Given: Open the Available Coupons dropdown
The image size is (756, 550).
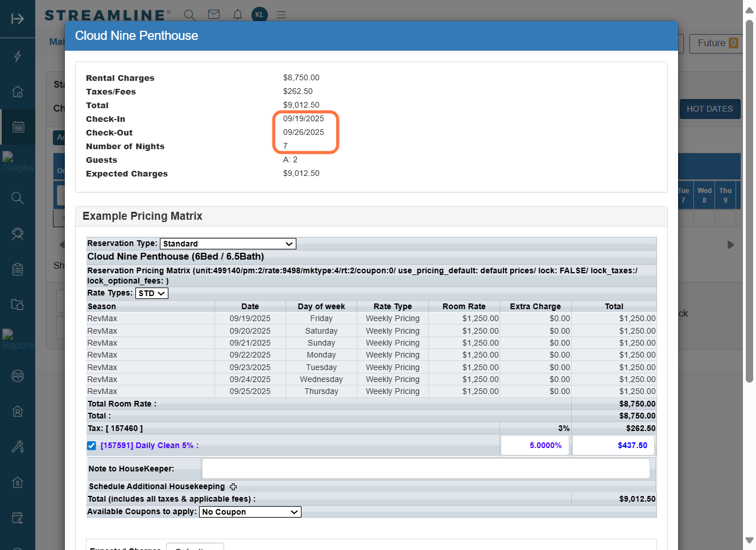Looking at the screenshot, I should 250,512.
